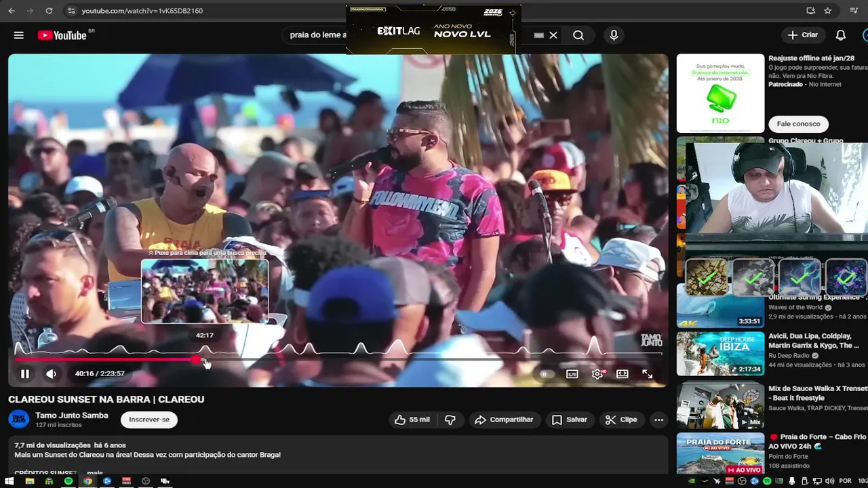Pause the video playback
The width and height of the screenshot is (868, 488).
click(x=24, y=373)
